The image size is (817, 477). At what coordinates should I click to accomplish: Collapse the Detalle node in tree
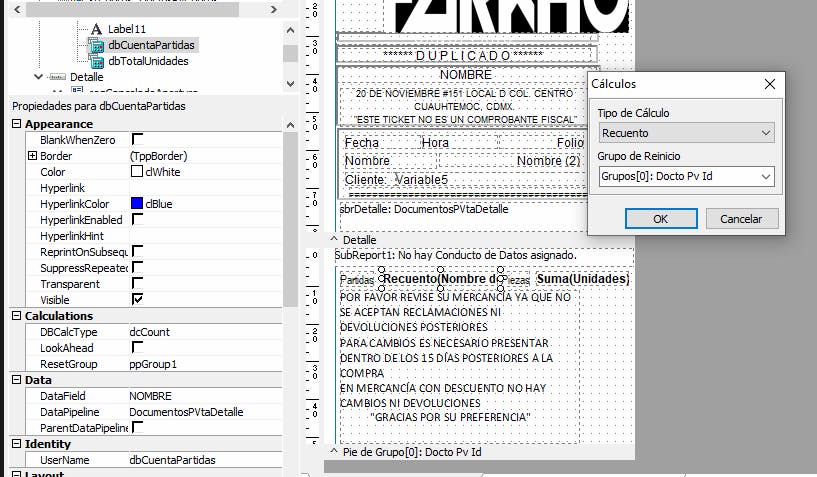(38, 77)
